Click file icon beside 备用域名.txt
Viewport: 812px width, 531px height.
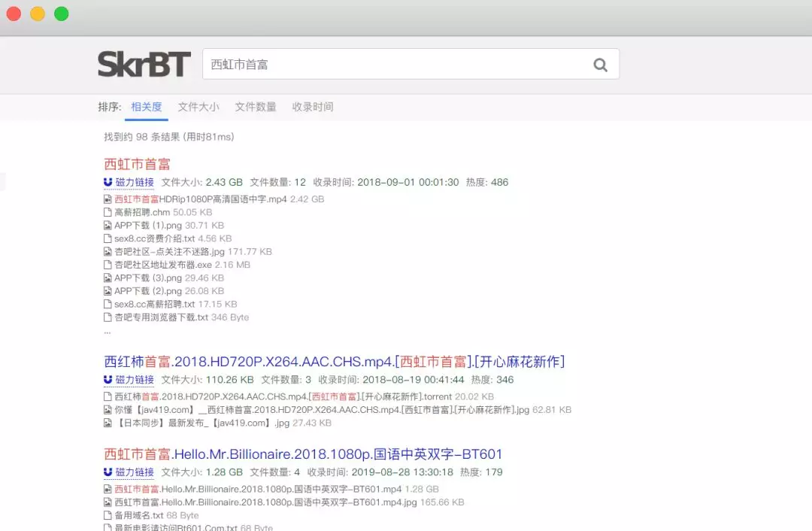click(108, 515)
